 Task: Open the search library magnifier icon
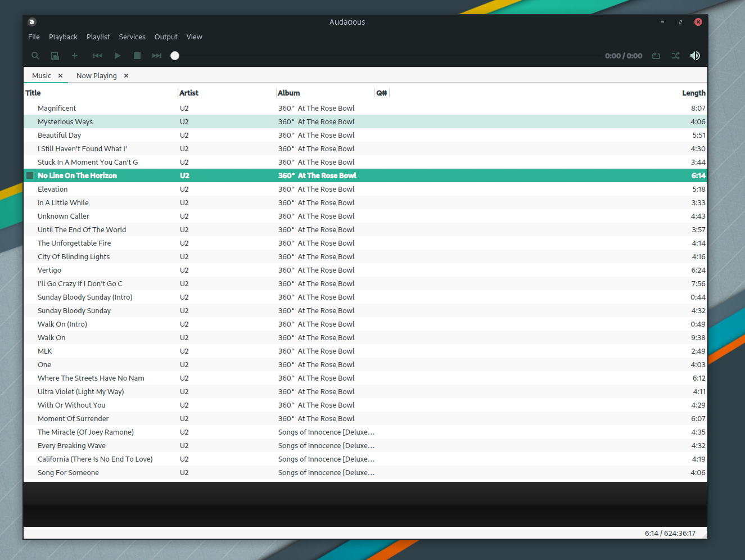35,56
